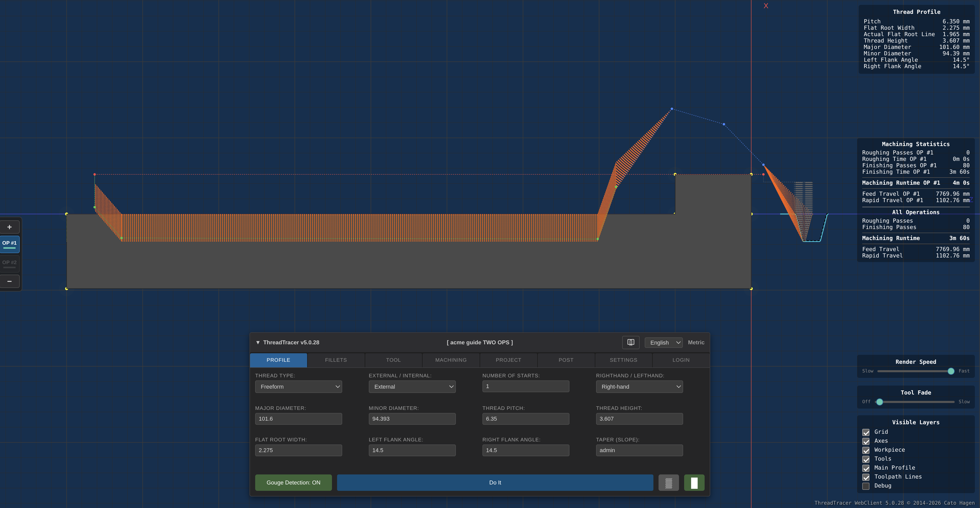The height and width of the screenshot is (508, 980).
Task: Toggle Gouge Detection off
Action: click(293, 482)
